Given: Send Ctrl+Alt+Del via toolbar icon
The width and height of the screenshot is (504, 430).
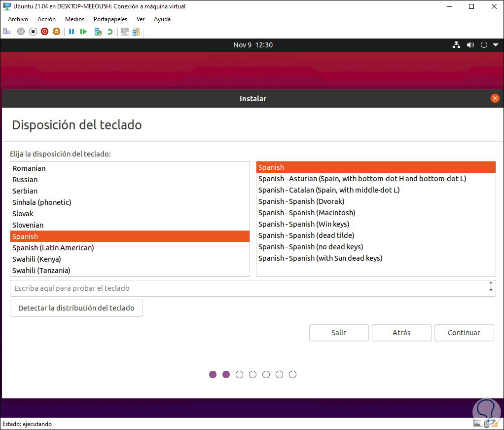Looking at the screenshot, I should pyautogui.click(x=7, y=32).
